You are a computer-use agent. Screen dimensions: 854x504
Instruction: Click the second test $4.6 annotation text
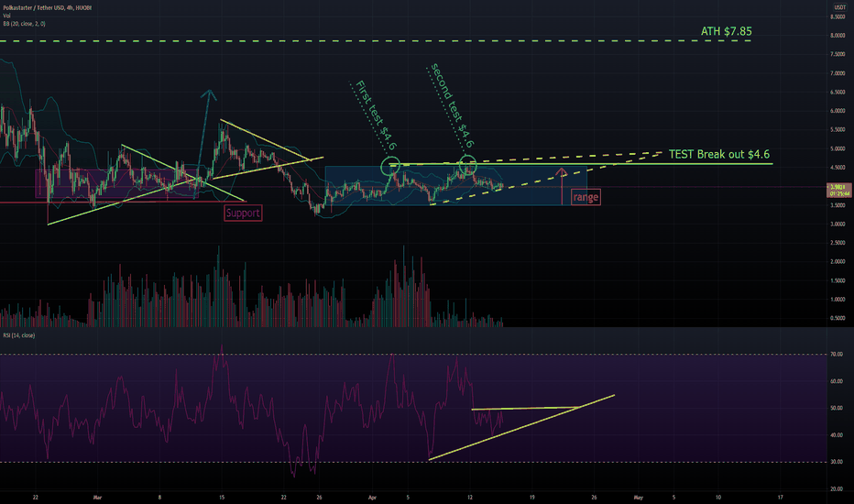pos(452,105)
